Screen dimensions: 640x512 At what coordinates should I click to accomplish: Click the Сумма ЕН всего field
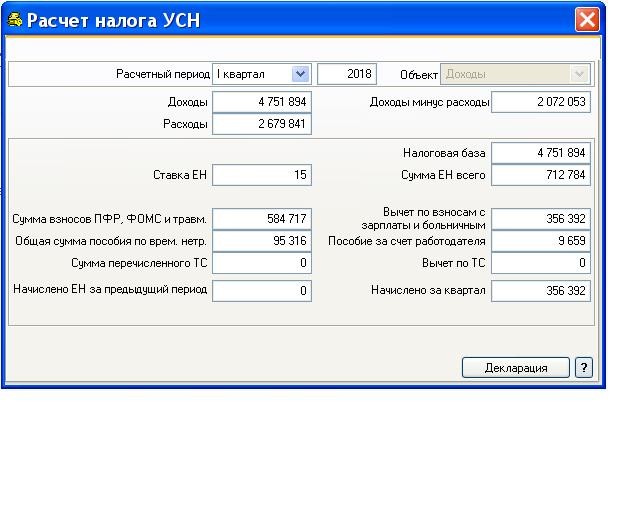(x=541, y=175)
